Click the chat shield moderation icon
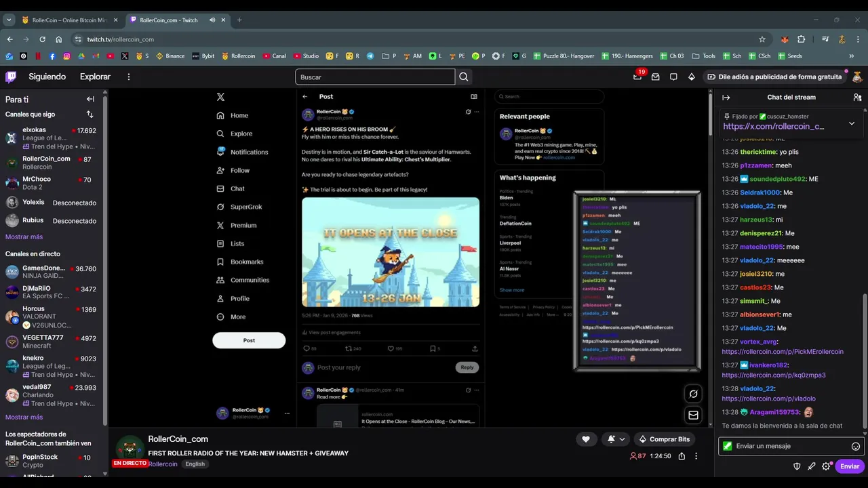The width and height of the screenshot is (868, 488). (797, 466)
